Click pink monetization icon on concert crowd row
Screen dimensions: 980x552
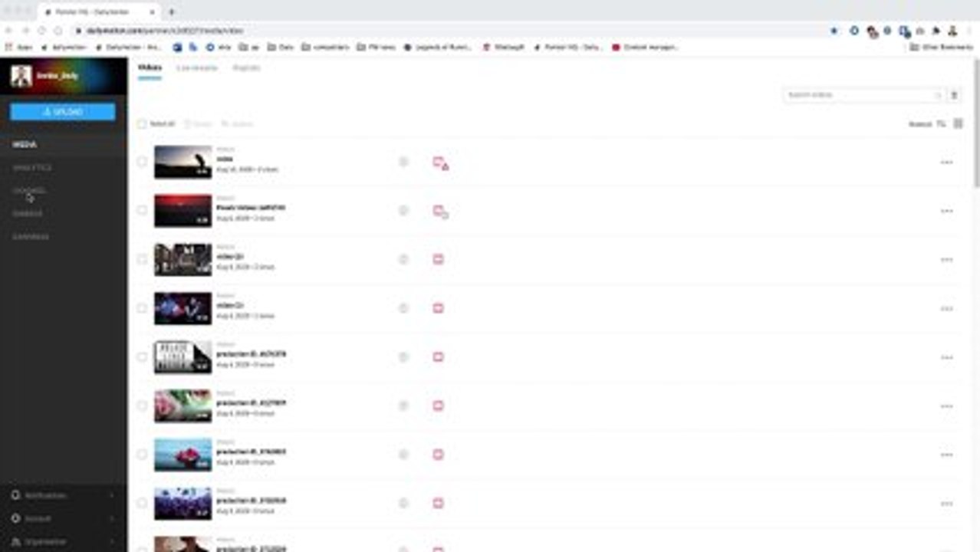(439, 503)
